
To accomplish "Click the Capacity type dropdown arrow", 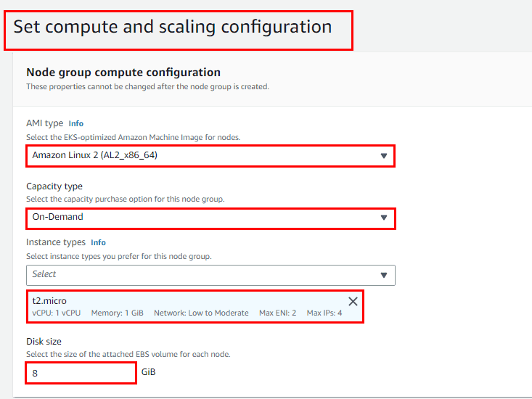I will pyautogui.click(x=383, y=218).
